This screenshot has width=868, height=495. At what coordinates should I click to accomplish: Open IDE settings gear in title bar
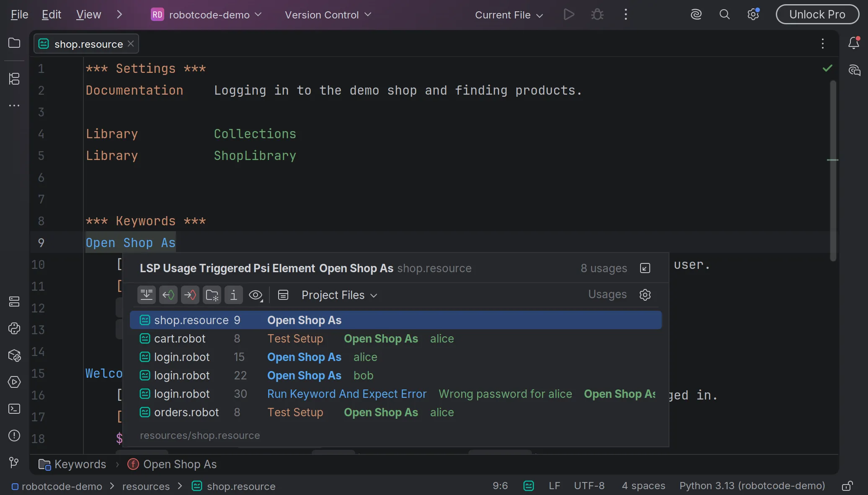coord(753,15)
